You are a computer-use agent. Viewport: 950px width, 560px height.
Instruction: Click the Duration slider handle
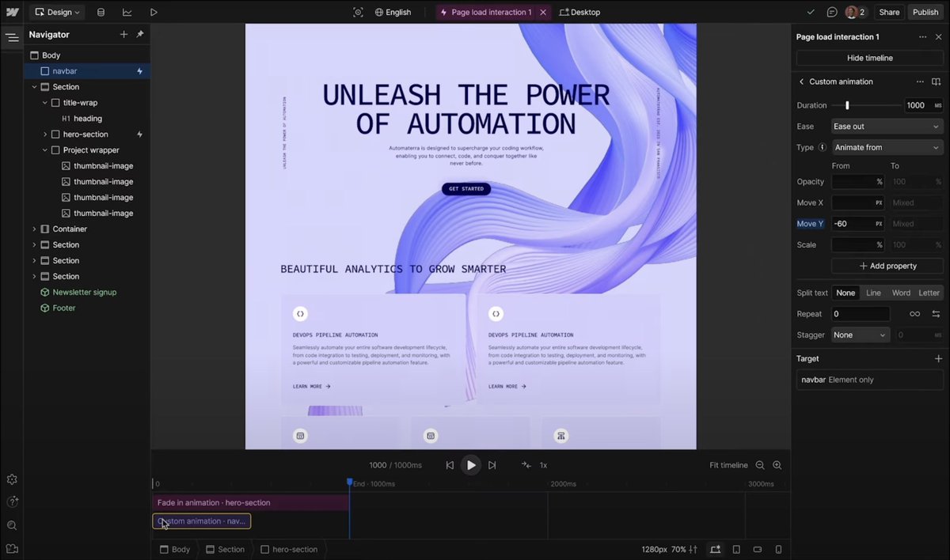[847, 105]
